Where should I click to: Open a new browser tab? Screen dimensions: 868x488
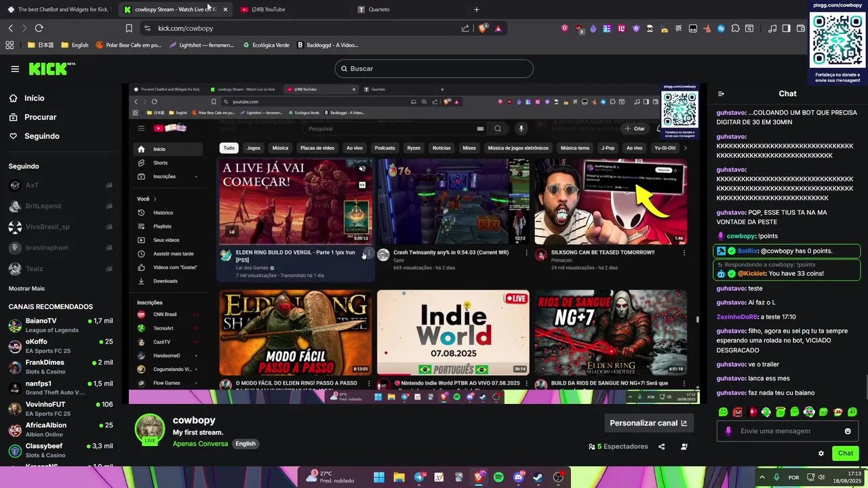click(x=476, y=9)
